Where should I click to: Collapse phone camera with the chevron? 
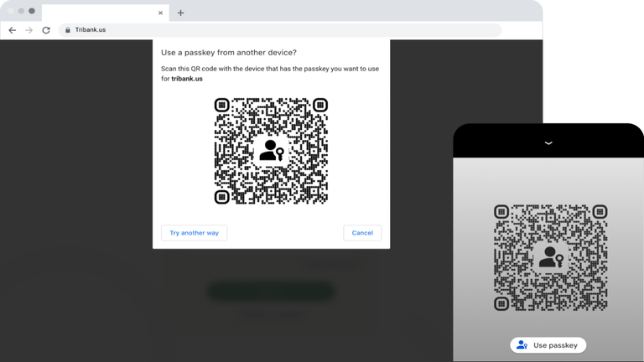(548, 143)
